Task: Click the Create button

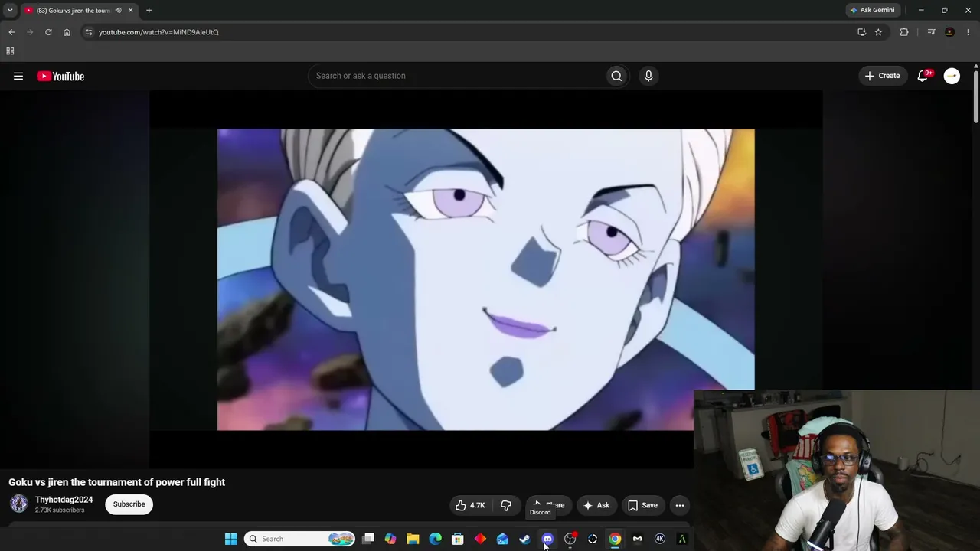Action: 882,76
